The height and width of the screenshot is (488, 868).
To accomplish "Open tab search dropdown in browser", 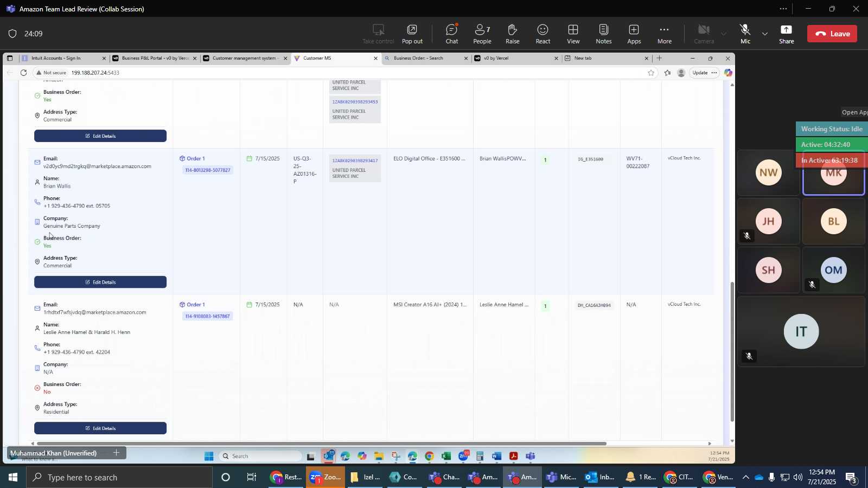I will point(10,58).
